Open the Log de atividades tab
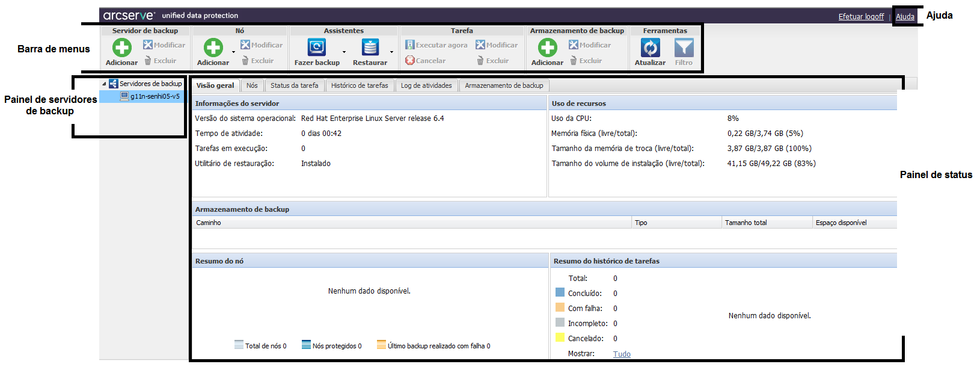This screenshot has height=367, width=980. (x=426, y=85)
